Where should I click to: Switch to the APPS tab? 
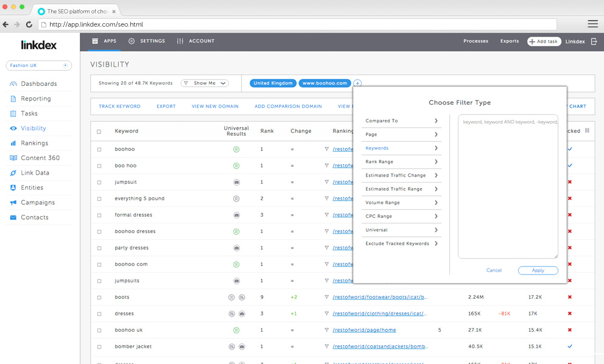pos(104,41)
